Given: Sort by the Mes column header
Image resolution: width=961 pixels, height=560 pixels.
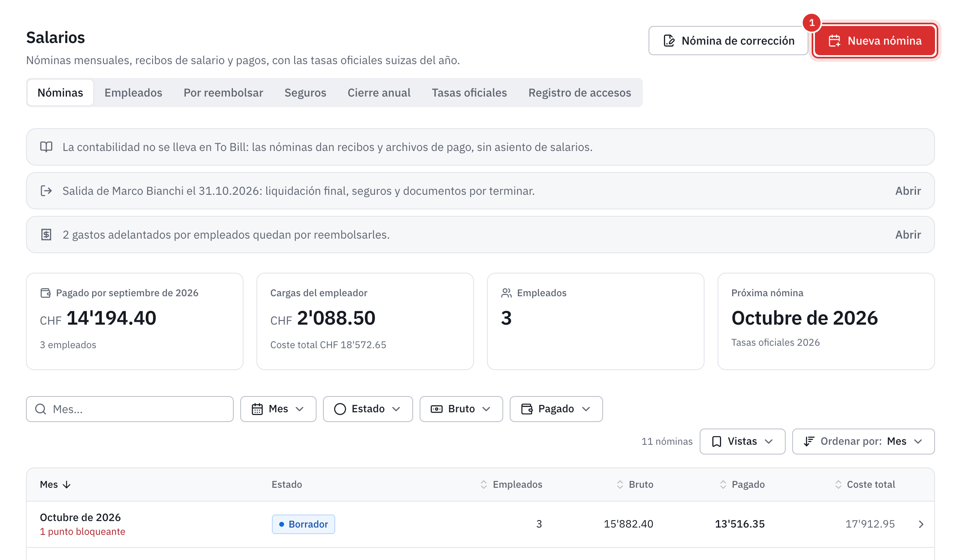Looking at the screenshot, I should pyautogui.click(x=55, y=485).
